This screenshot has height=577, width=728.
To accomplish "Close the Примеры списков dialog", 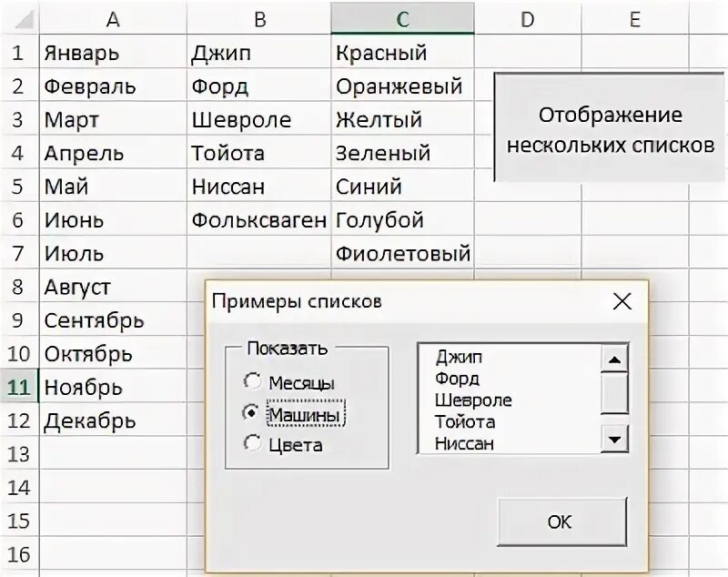I will tap(622, 301).
